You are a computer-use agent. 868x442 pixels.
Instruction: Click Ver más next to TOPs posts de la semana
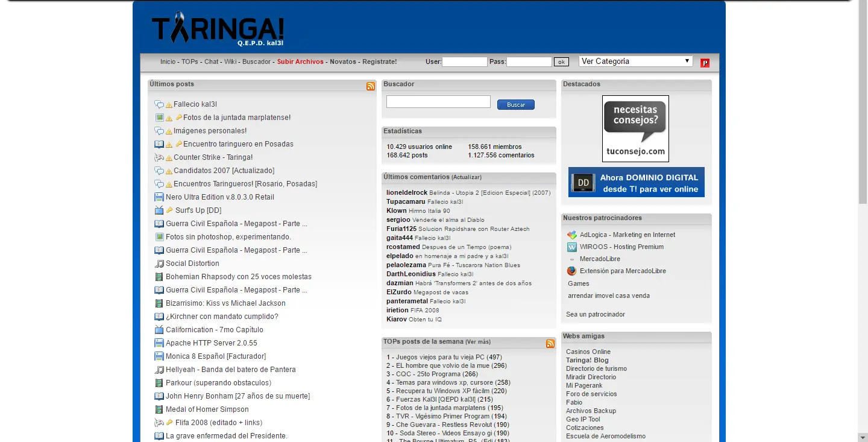478,341
